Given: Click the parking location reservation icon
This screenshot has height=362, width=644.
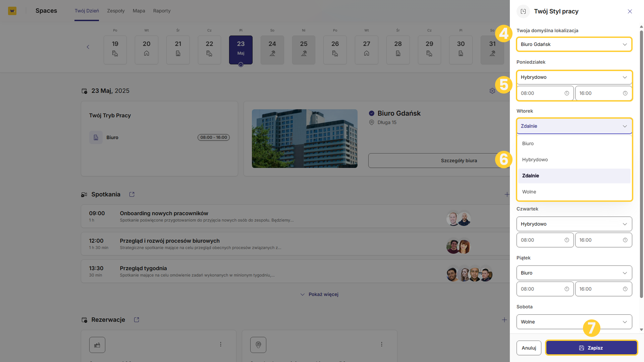Looking at the screenshot, I should (x=258, y=345).
